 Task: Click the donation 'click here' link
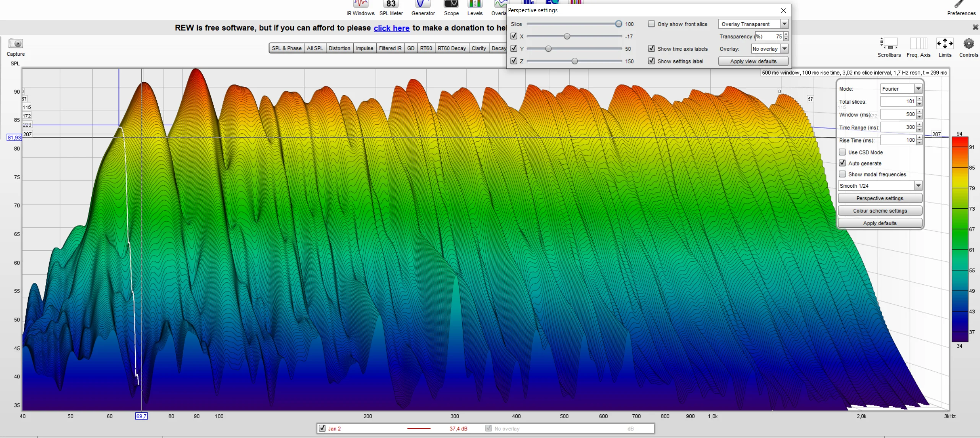click(392, 28)
